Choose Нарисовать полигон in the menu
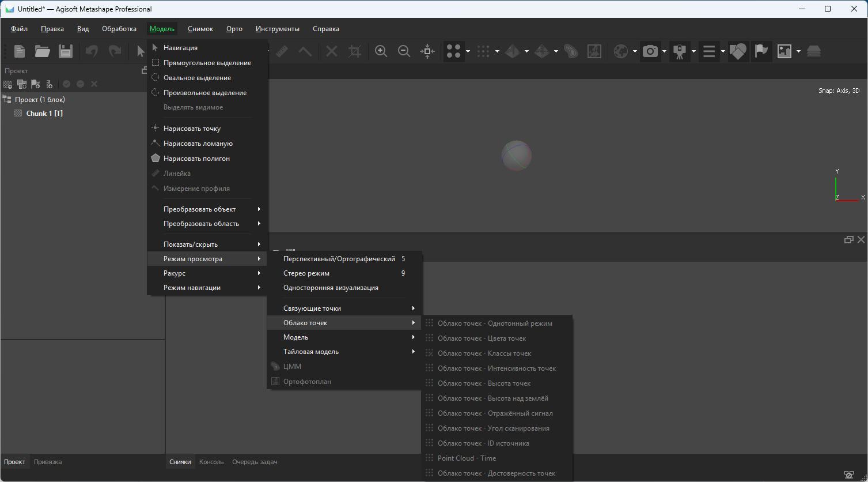 pos(196,159)
